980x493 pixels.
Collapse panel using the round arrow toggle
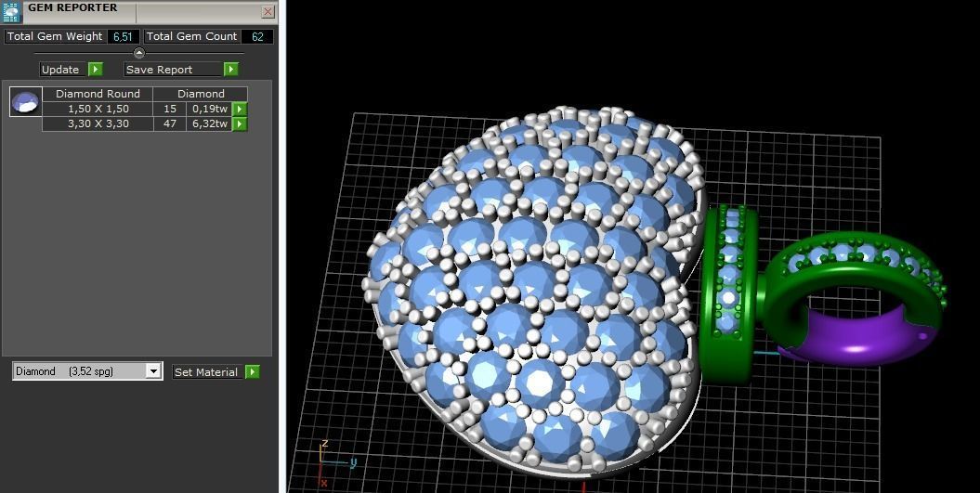(x=138, y=53)
